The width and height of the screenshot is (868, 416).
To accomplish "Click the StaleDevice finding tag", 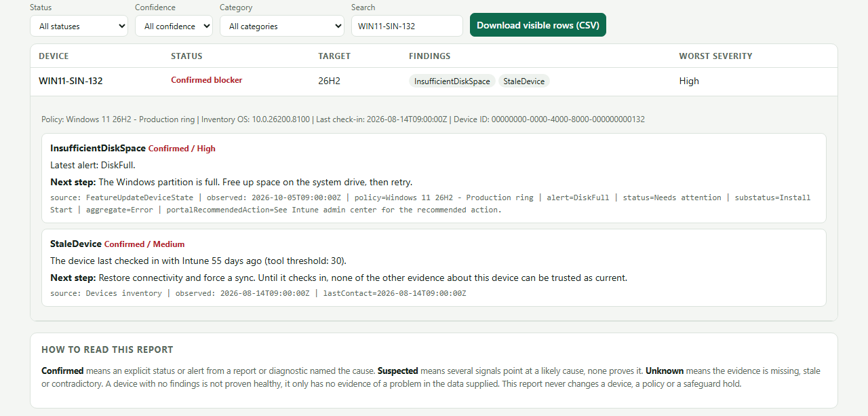I will tap(524, 81).
